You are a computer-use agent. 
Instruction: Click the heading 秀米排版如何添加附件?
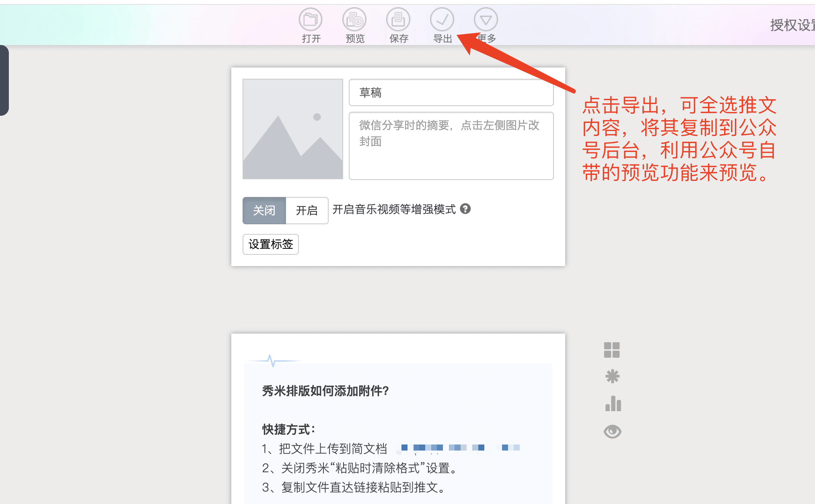coord(325,391)
